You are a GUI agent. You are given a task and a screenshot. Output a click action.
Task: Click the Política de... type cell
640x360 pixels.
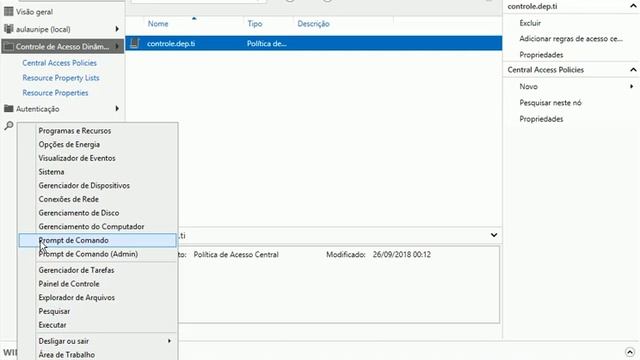point(267,44)
